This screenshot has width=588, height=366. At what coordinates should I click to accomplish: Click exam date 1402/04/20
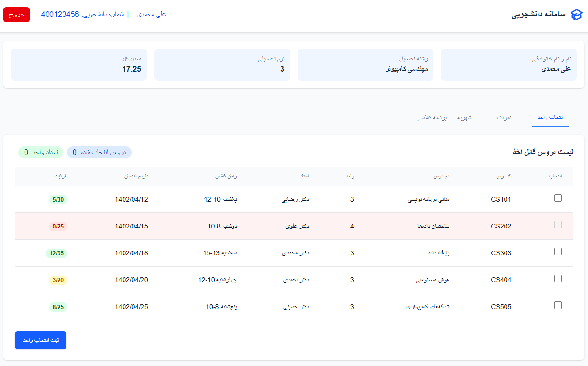tap(132, 280)
